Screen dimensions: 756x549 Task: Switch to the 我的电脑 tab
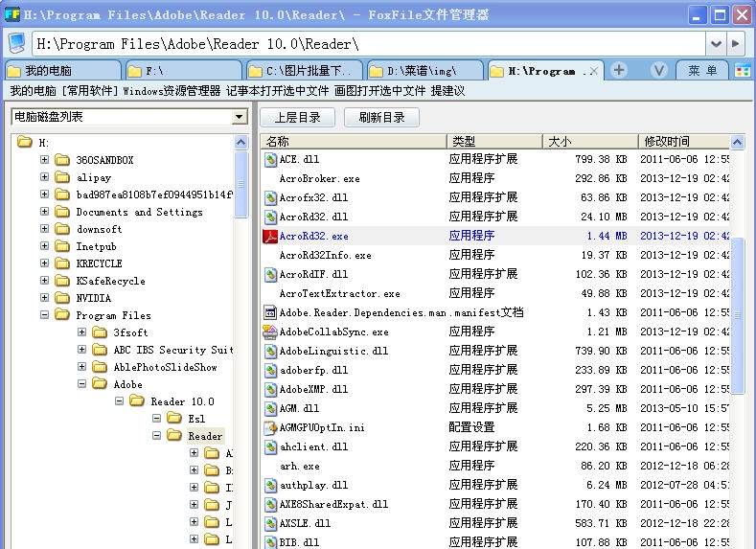[x=62, y=71]
